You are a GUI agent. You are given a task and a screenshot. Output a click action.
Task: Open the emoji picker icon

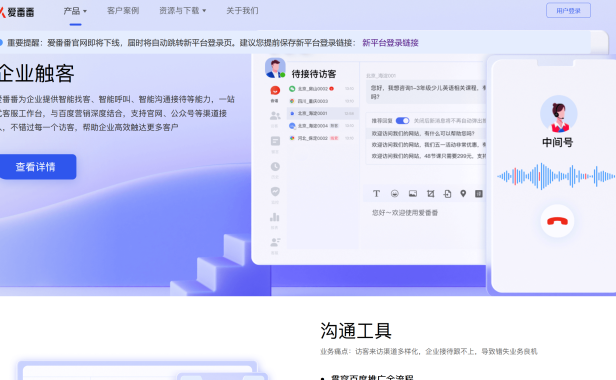[394, 193]
